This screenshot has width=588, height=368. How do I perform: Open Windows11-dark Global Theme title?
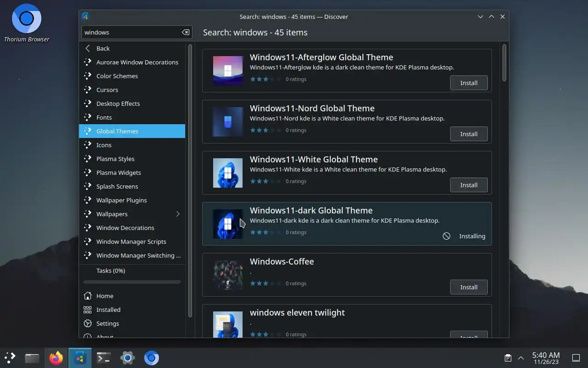tap(311, 210)
